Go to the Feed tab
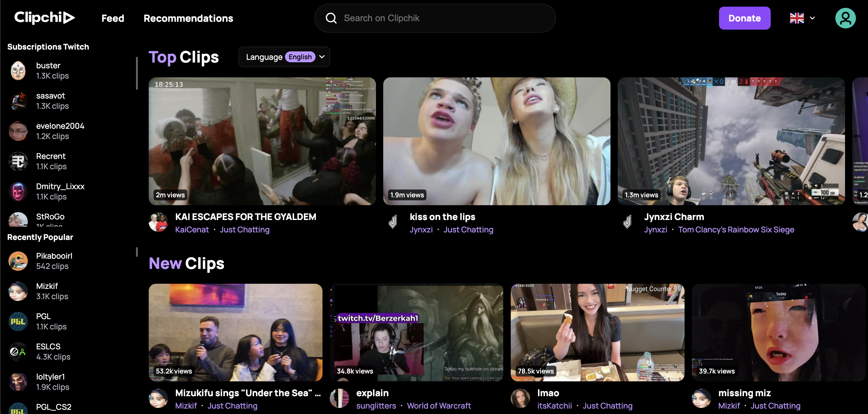This screenshot has height=414, width=868. (x=113, y=18)
